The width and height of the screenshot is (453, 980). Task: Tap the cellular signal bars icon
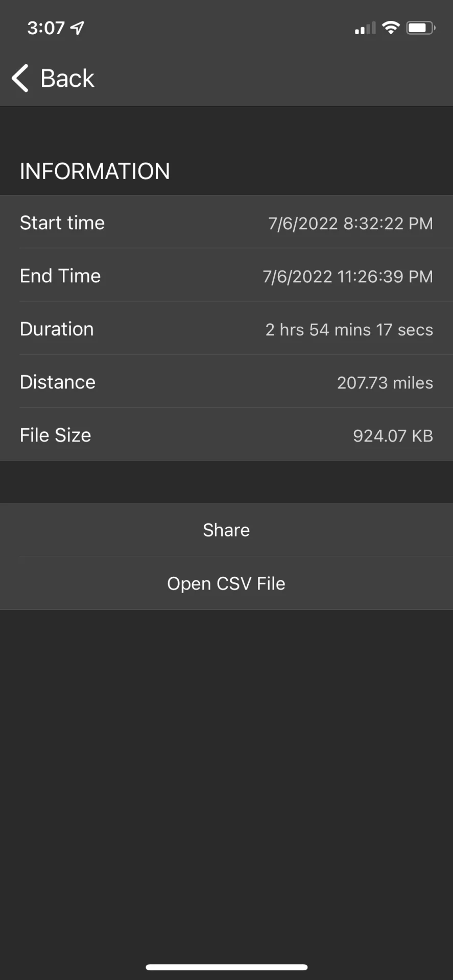pos(365,28)
